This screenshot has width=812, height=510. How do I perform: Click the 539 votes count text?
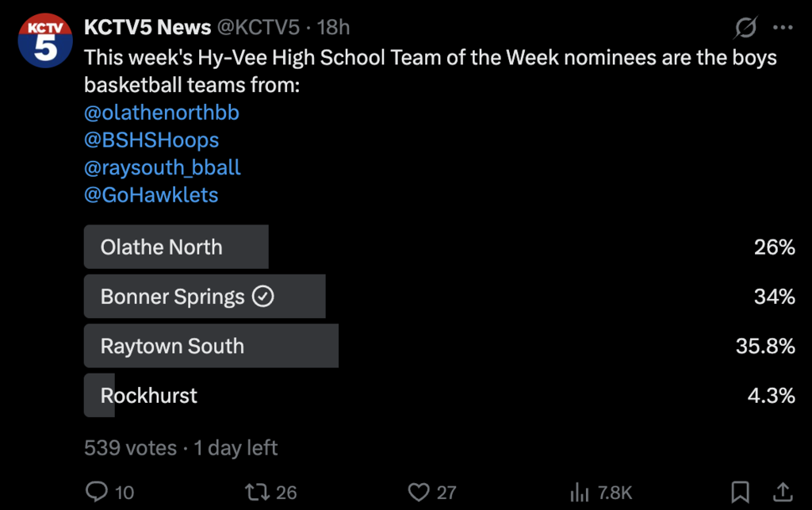[x=130, y=447]
